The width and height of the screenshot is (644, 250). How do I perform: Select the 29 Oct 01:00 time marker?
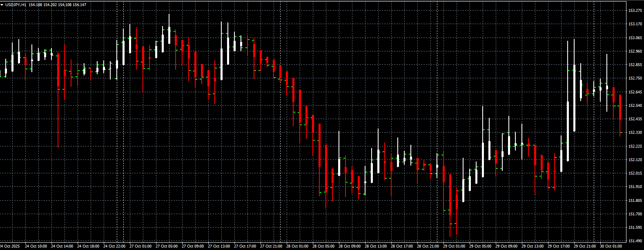454,246
